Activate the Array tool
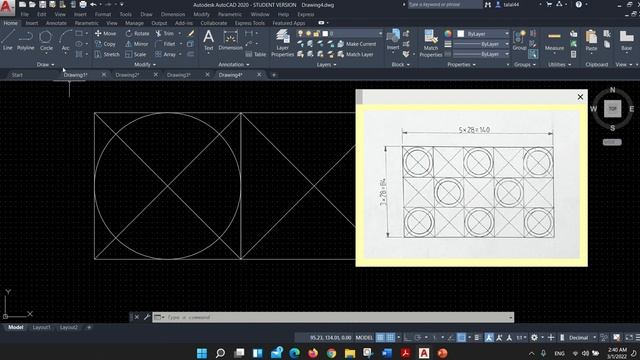The width and height of the screenshot is (640, 360). (165, 54)
